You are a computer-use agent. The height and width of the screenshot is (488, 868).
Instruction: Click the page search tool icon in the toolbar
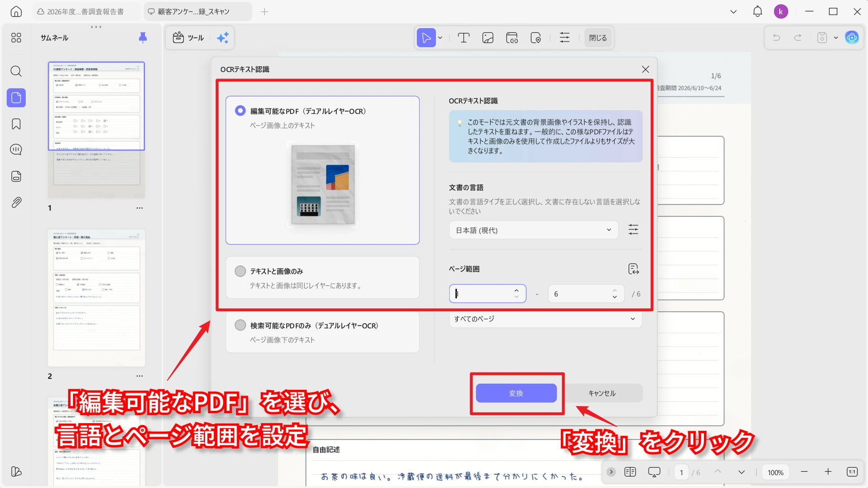point(536,38)
